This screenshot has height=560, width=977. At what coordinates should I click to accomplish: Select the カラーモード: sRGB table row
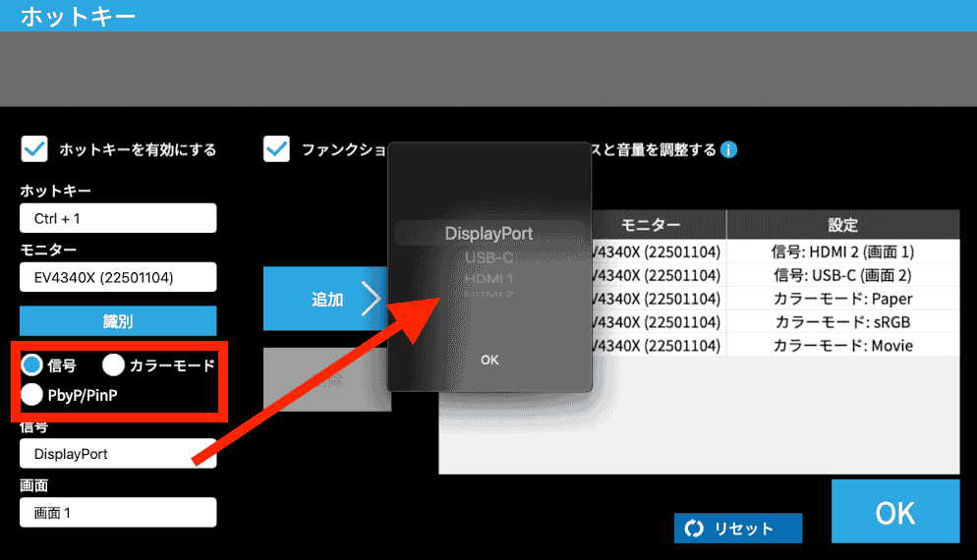(x=776, y=322)
